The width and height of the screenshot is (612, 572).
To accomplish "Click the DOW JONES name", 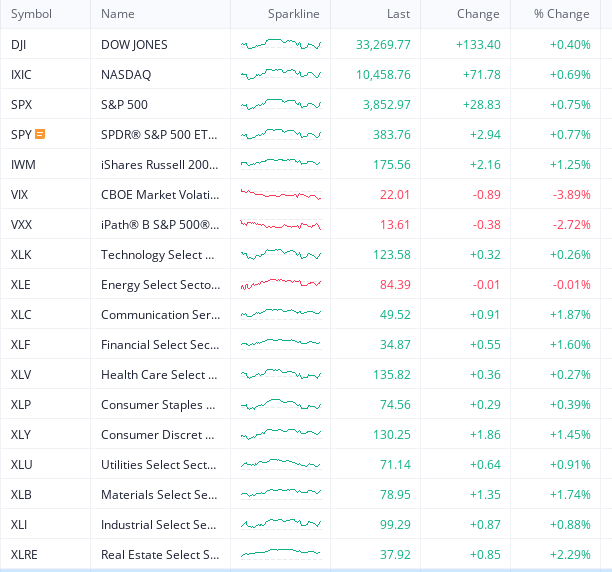I will [x=134, y=45].
